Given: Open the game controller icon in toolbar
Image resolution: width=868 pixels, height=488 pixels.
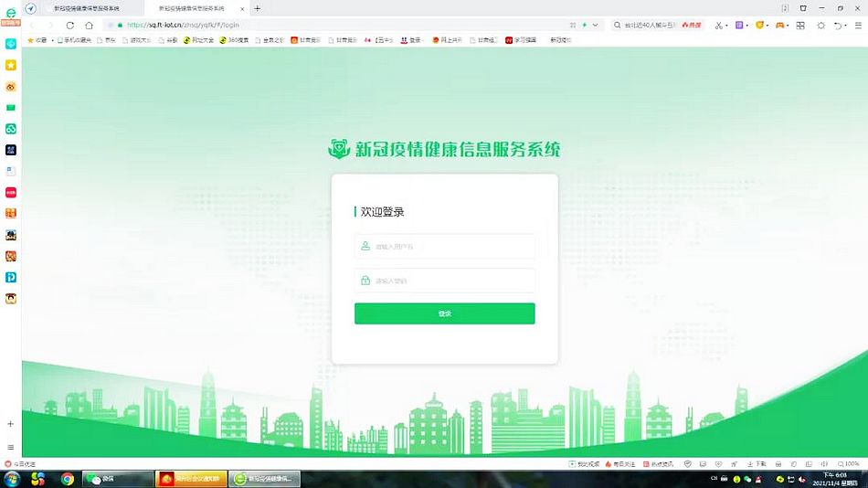Looking at the screenshot, I should (x=779, y=25).
